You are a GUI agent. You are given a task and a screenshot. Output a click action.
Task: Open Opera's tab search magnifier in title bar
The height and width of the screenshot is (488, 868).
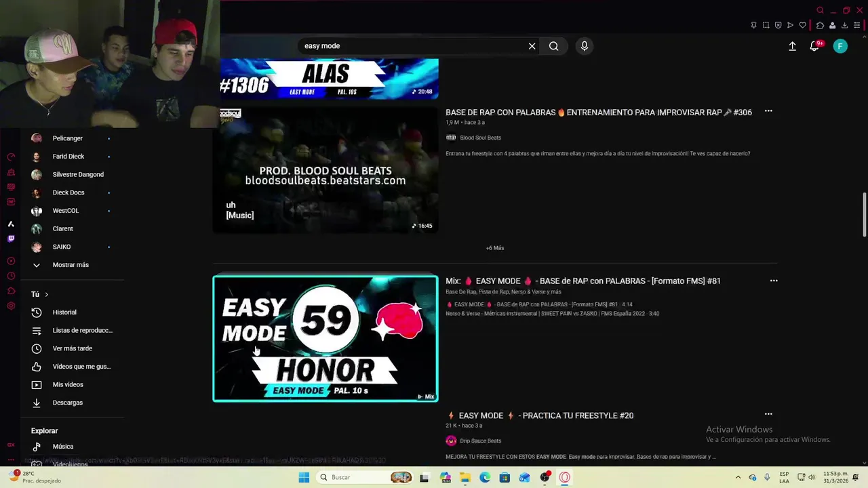tap(820, 10)
